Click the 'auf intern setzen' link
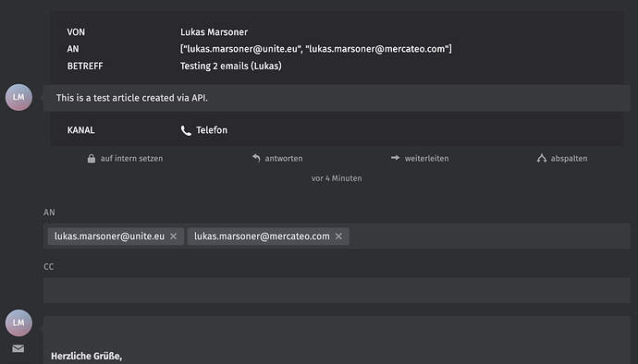The height and width of the screenshot is (364, 638). click(131, 159)
